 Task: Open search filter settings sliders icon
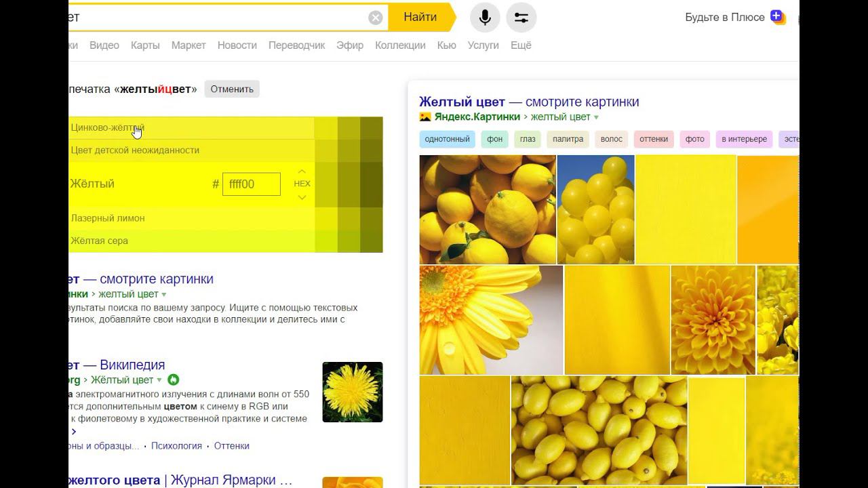pyautogui.click(x=521, y=18)
